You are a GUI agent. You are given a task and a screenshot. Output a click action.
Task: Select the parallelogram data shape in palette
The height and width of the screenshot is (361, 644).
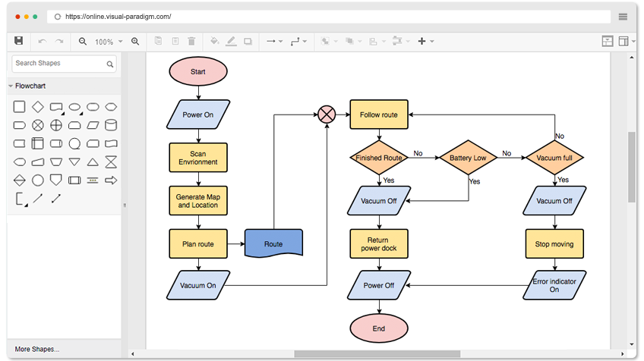point(93,125)
